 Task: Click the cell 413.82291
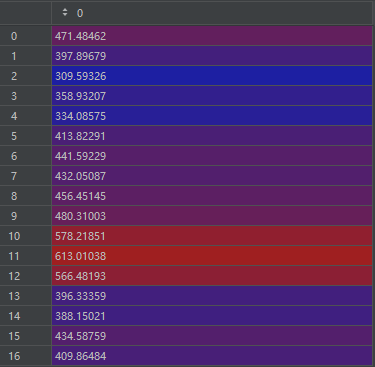(x=212, y=136)
